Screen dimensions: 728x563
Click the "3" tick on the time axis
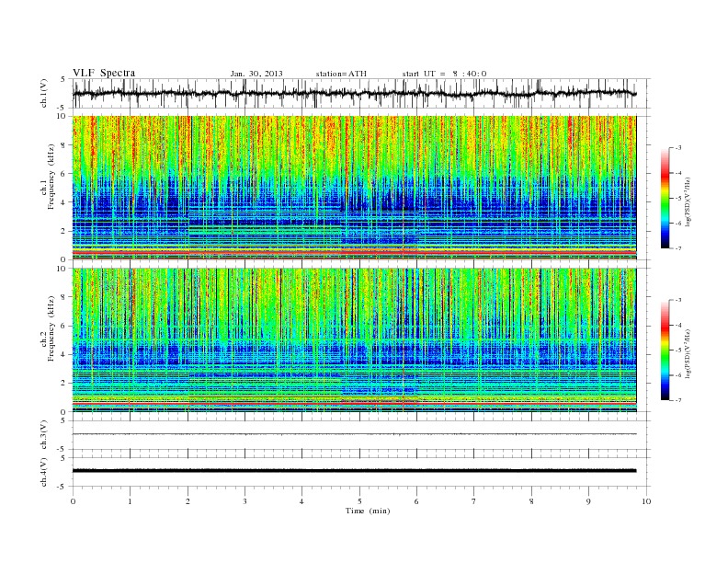[x=245, y=501]
